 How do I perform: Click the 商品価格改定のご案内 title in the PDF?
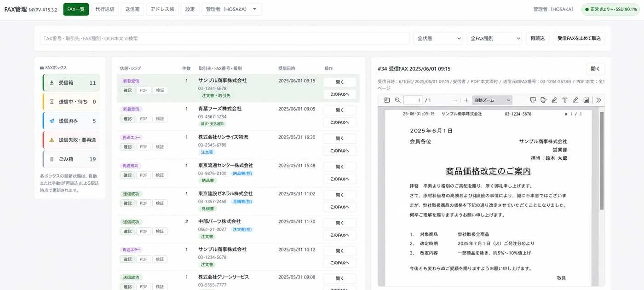click(x=488, y=171)
